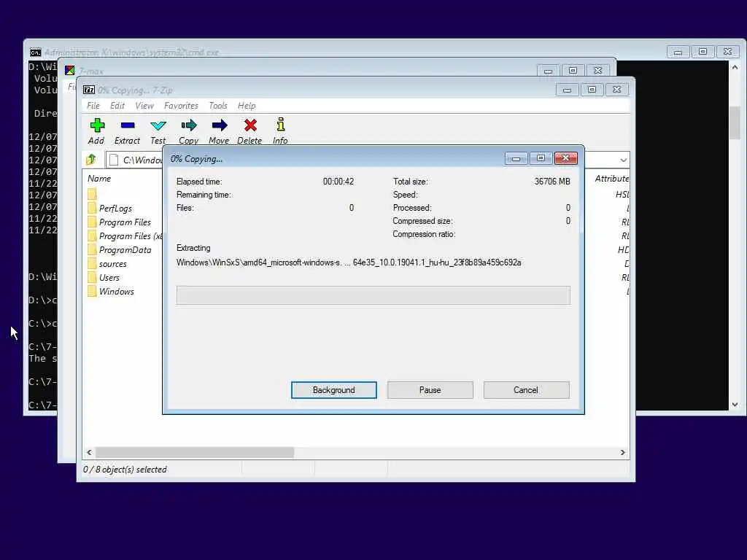Click the status bar '0 / 8 object(s) selected'
747x560 pixels.
coord(125,470)
